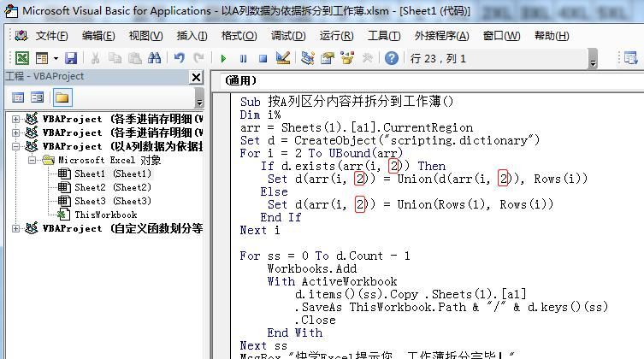This screenshot has height=359, width=644.
Task: Open the 帮助(H) menu
Action: [x=552, y=36]
